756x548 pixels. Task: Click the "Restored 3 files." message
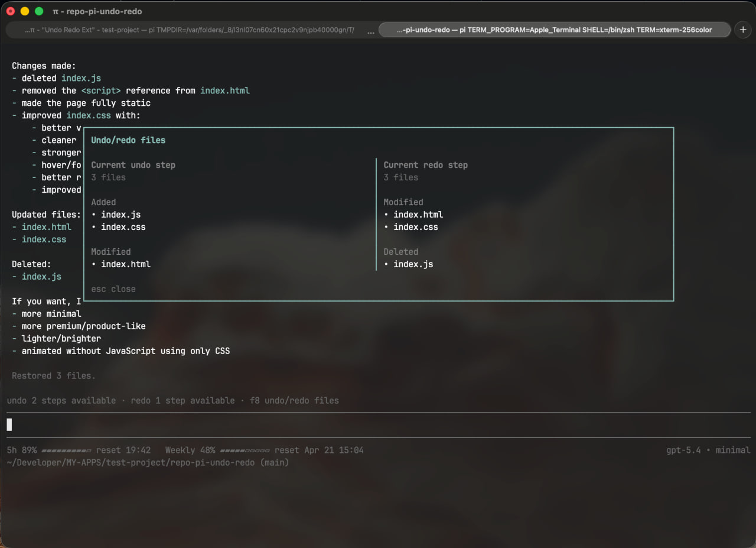pos(54,376)
